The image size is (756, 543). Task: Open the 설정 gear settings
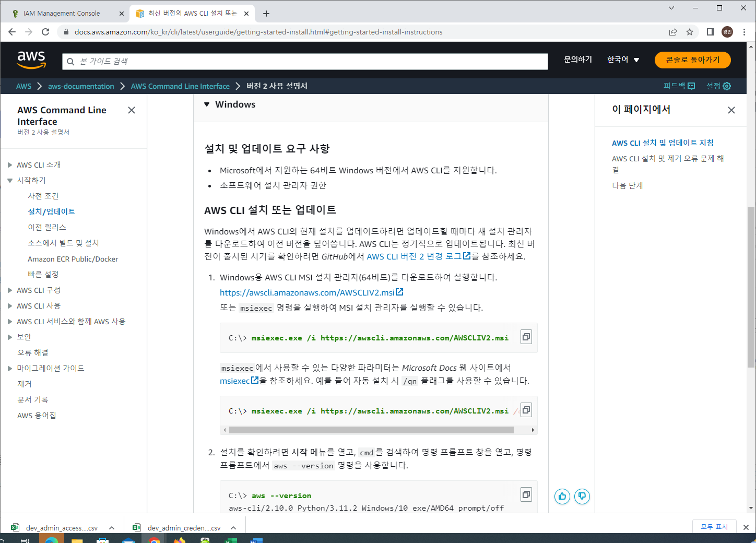coord(718,86)
